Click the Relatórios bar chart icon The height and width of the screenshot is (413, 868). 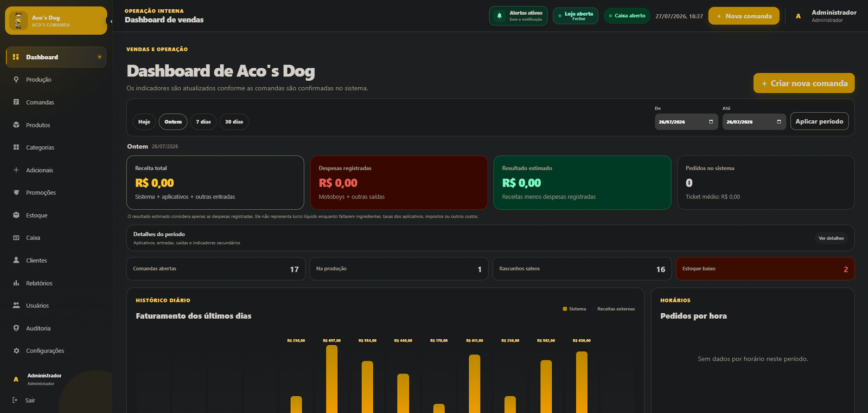click(x=16, y=283)
